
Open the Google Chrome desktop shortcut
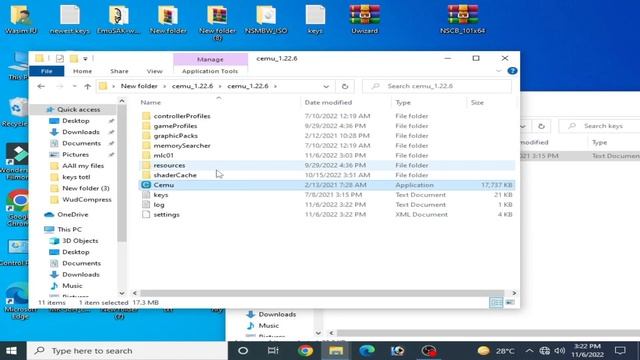(x=17, y=208)
